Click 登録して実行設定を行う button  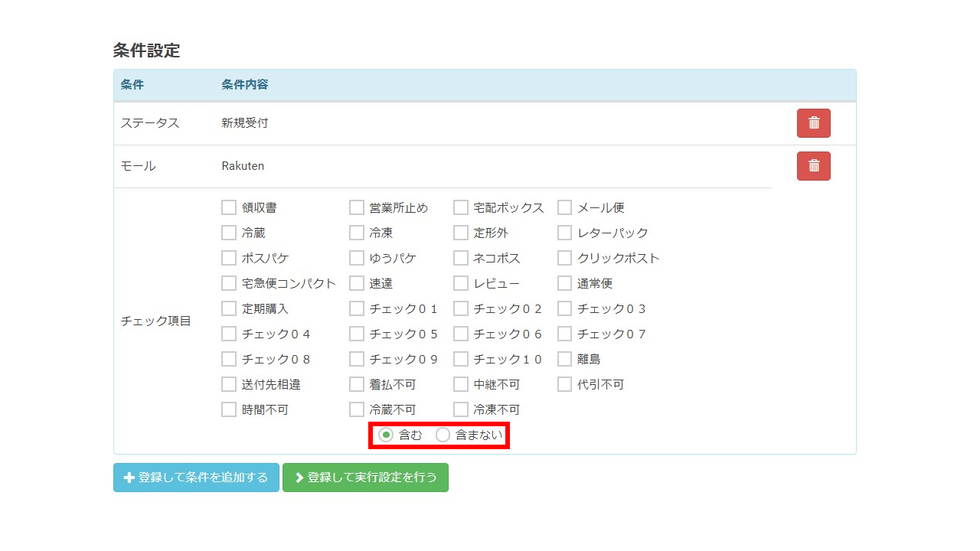click(x=365, y=478)
